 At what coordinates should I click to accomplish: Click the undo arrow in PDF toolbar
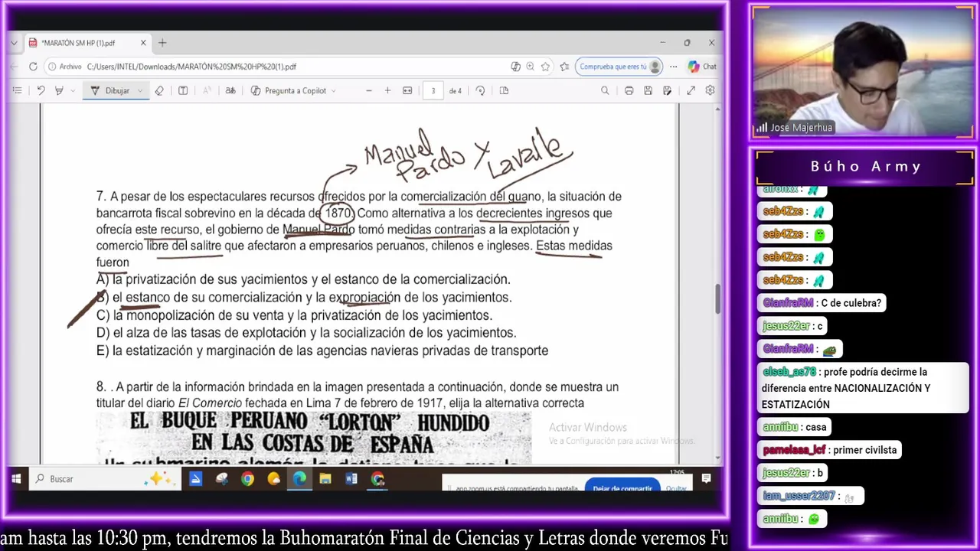point(41,90)
